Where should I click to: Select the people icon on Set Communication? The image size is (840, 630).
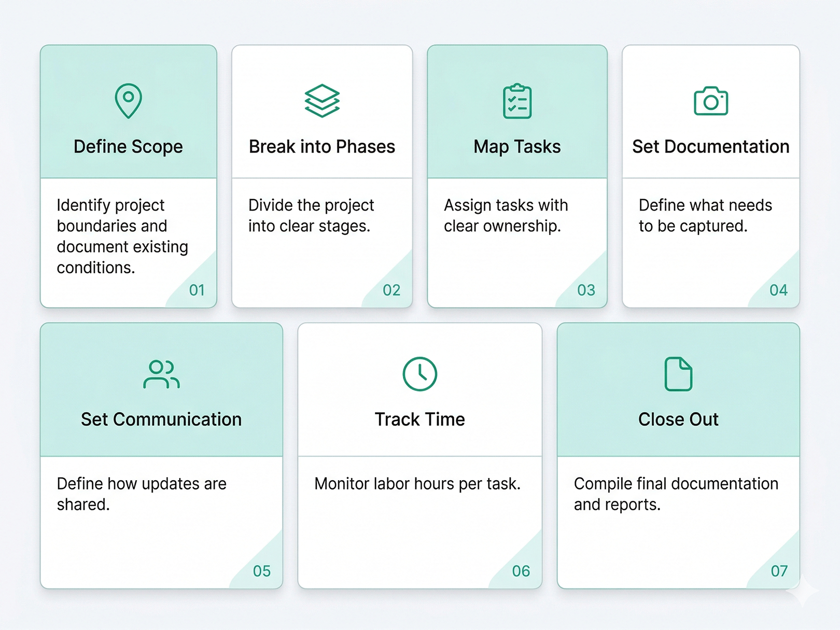(x=161, y=375)
